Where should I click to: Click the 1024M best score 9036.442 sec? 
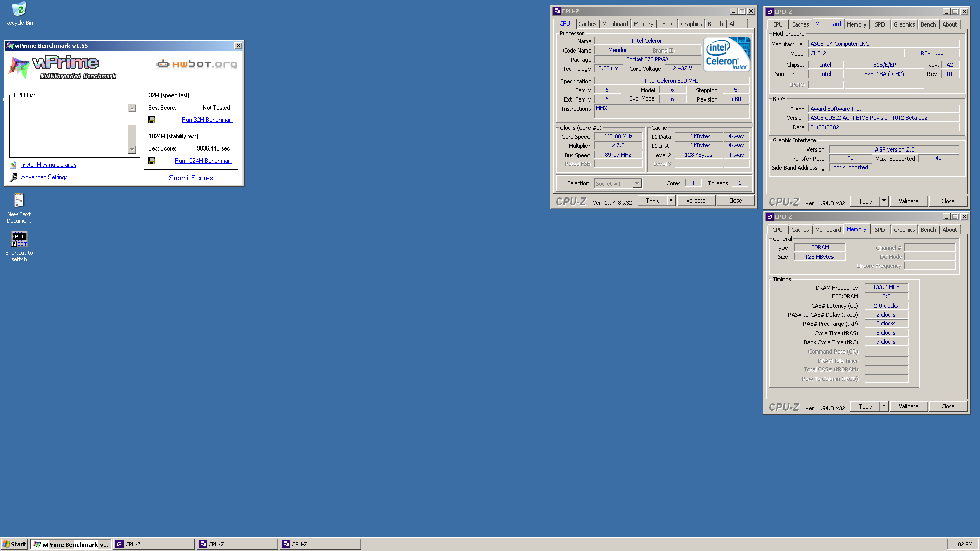pos(213,148)
